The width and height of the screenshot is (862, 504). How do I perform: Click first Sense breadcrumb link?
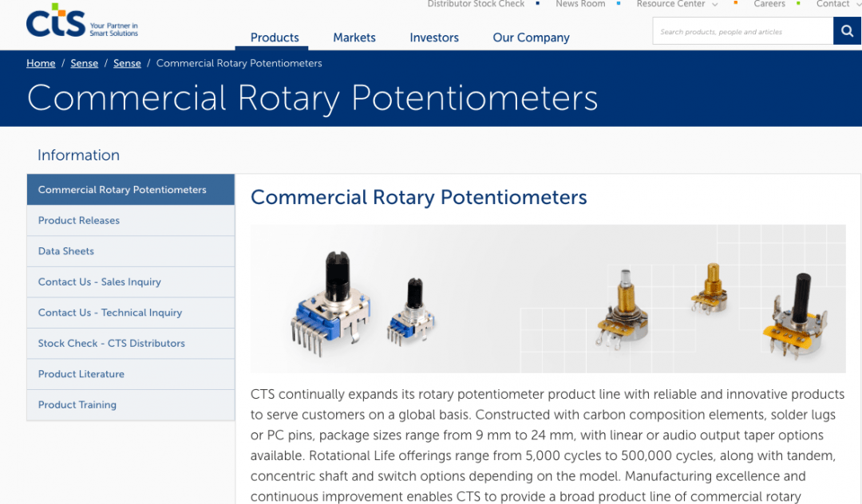84,63
